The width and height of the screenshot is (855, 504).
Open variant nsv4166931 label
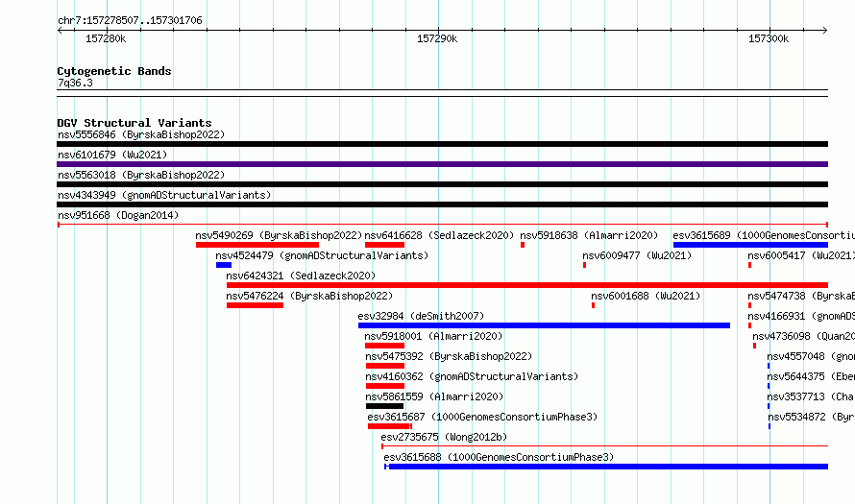pyautogui.click(x=801, y=316)
